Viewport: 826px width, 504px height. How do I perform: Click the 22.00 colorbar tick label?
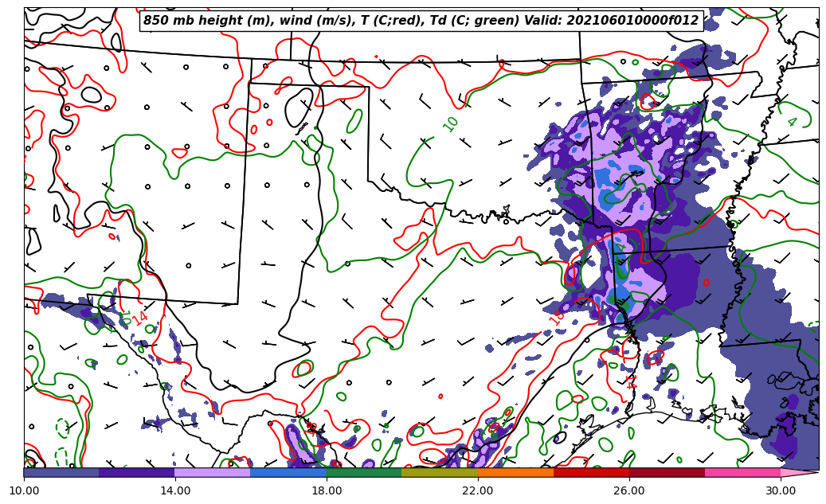point(478,490)
